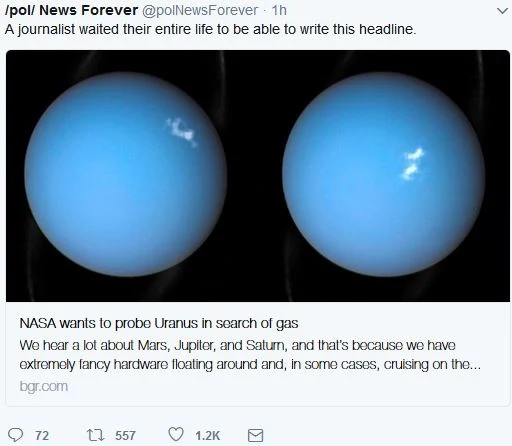Click the reply speech bubble icon
Viewport: 512px width, 446px height.
tap(15, 435)
